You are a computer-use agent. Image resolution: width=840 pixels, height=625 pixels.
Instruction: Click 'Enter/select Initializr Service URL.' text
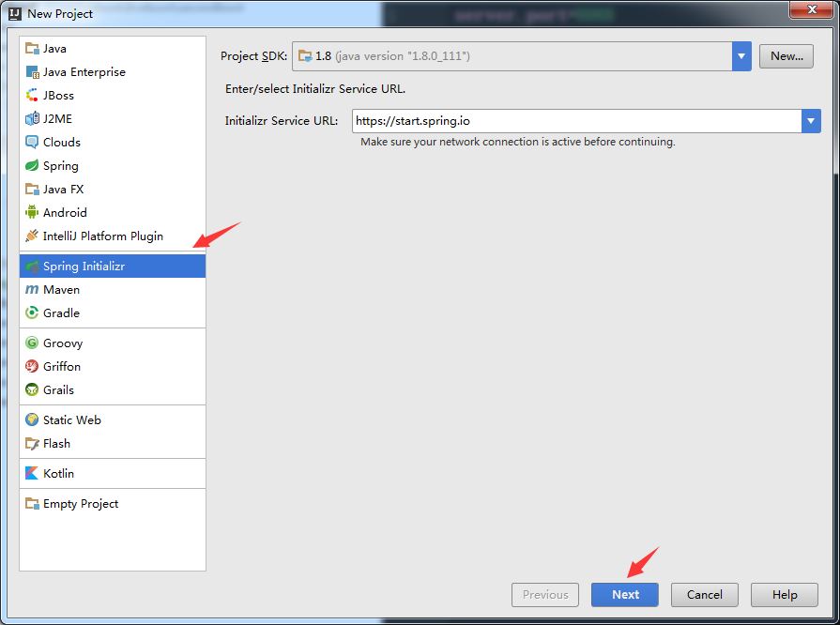(315, 89)
